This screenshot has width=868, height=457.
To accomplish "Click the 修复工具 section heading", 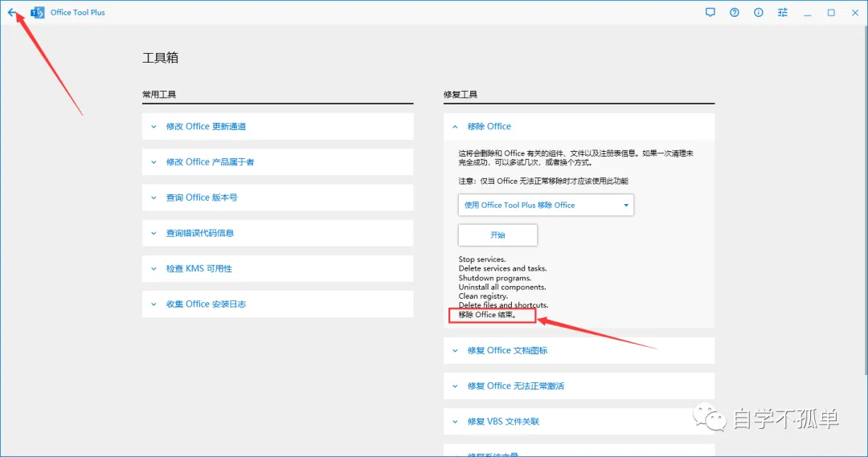I will point(460,95).
